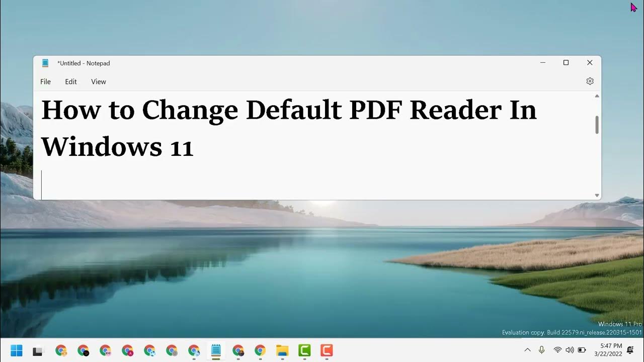Open the Edit menu in Notepad
644x362 pixels.
pos(71,81)
